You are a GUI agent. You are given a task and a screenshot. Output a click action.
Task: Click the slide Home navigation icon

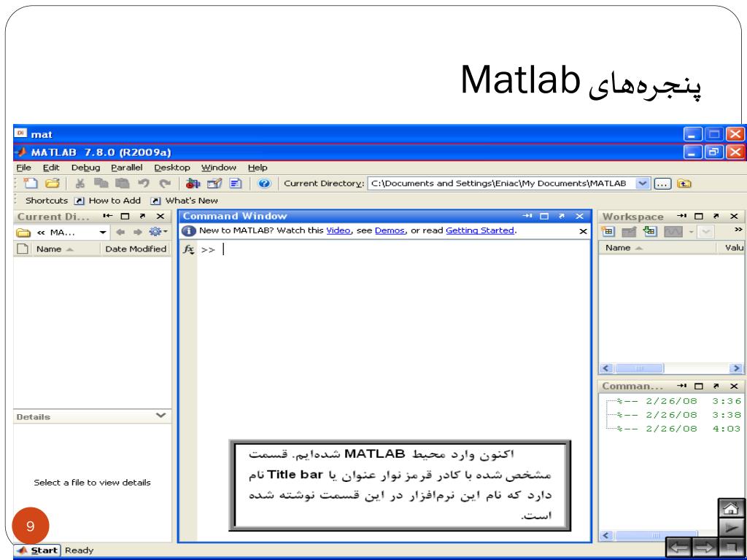[731, 508]
